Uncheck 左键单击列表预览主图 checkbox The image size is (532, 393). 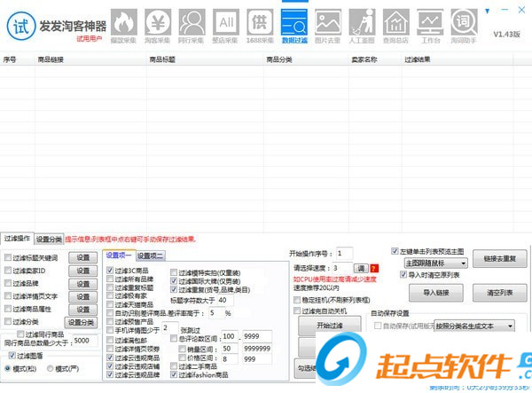pyautogui.click(x=395, y=251)
